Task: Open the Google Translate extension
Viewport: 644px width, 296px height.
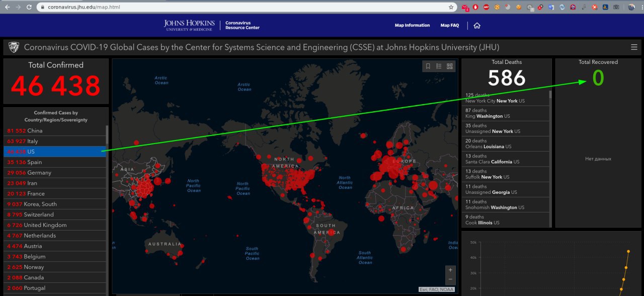Action: coord(551,7)
